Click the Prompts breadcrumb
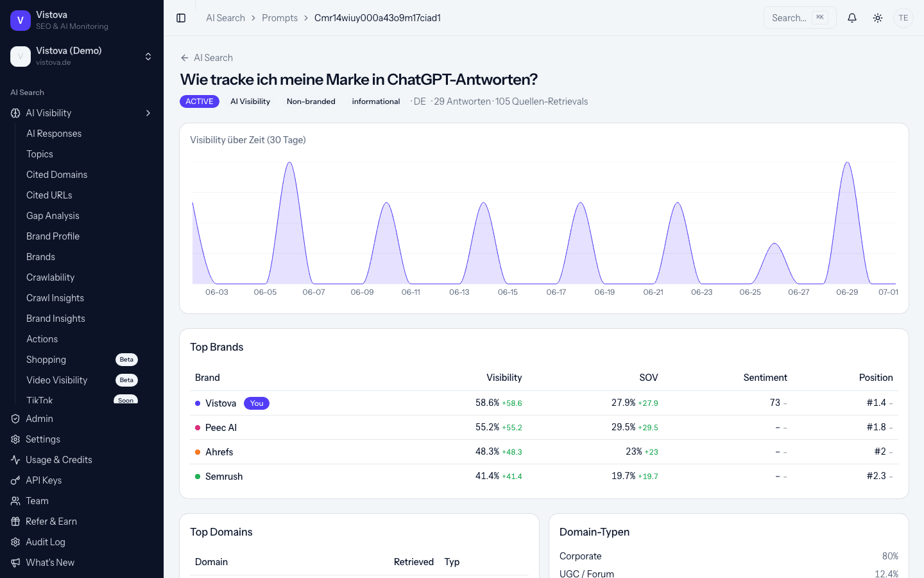This screenshot has width=924, height=578. click(280, 18)
